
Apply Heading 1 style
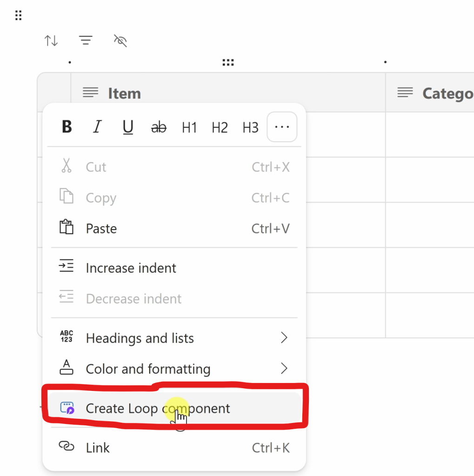coord(189,127)
